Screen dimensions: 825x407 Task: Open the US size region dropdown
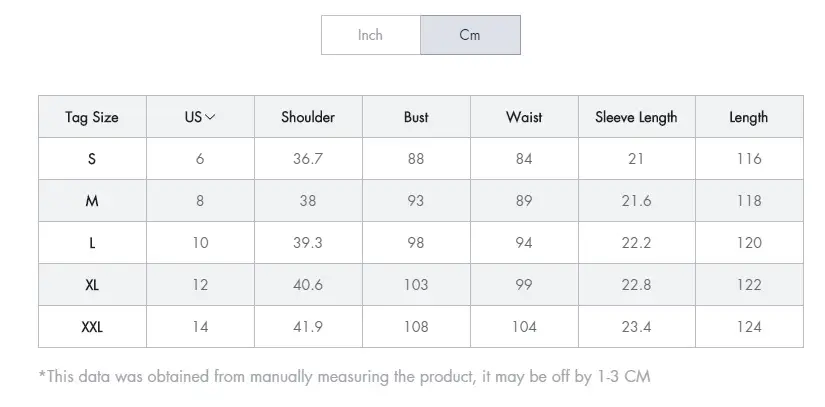(200, 117)
